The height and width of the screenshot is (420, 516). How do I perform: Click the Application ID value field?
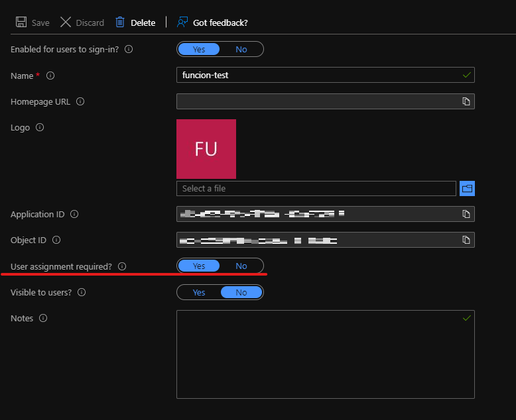pyautogui.click(x=326, y=214)
